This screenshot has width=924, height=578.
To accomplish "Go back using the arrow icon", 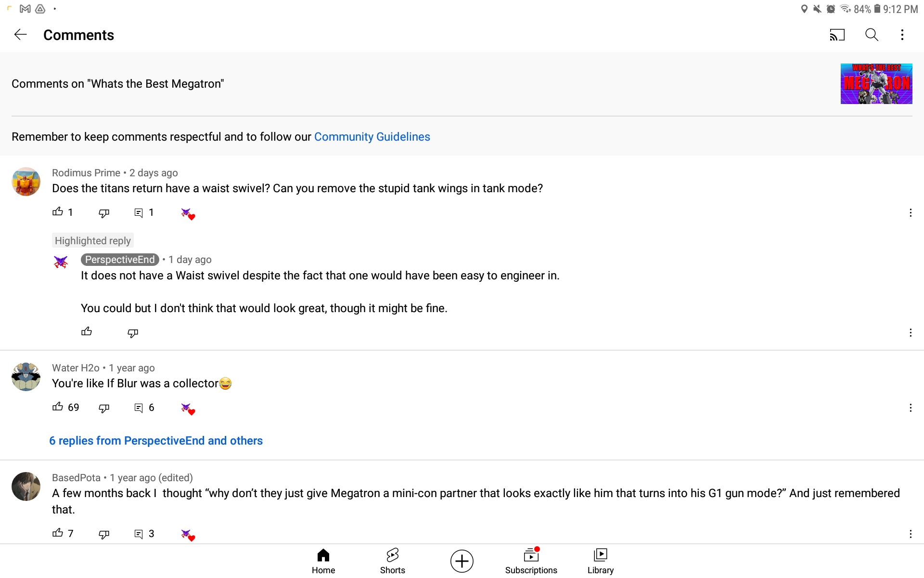I will click(x=20, y=35).
